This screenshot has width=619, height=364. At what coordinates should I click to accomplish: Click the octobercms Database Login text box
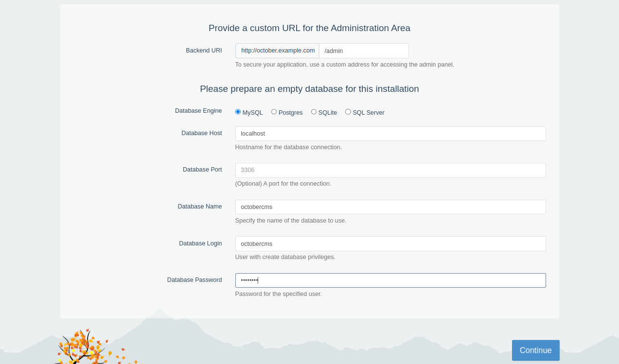390,243
